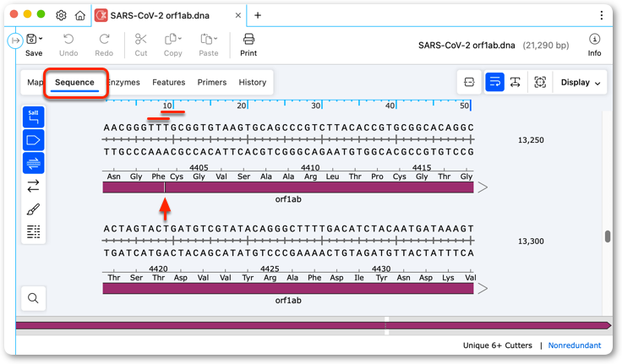The width and height of the screenshot is (633, 364).
Task: Select the paintbrush color tool
Action: (34, 209)
